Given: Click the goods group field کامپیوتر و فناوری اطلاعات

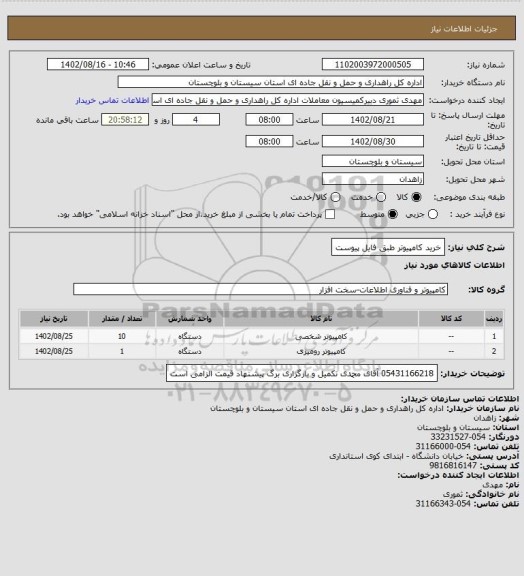Looking at the screenshot, I should pyautogui.click(x=260, y=289).
